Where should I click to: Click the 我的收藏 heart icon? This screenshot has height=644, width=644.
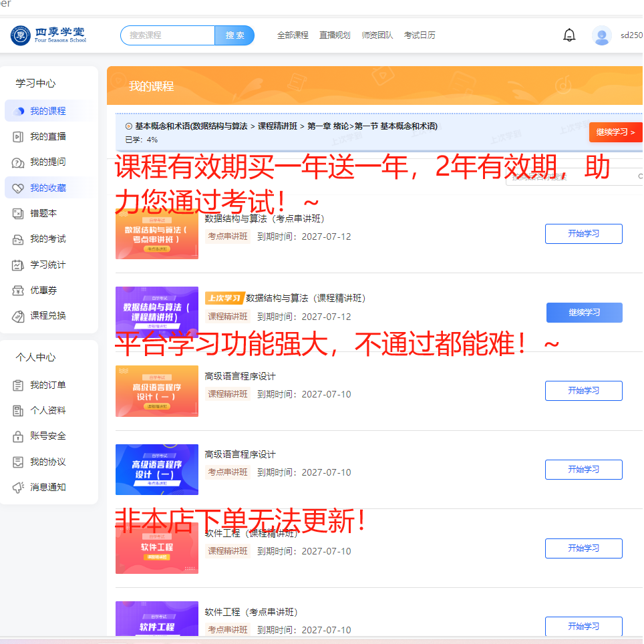point(18,188)
